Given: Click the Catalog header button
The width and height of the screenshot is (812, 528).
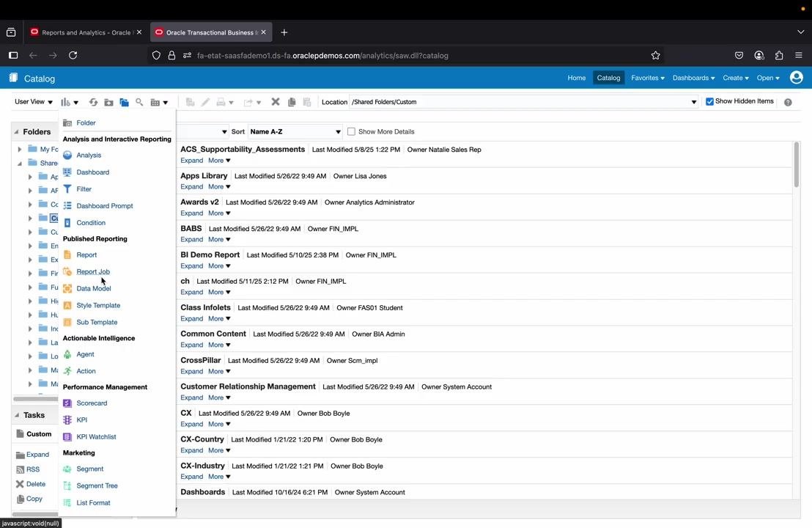Looking at the screenshot, I should [608, 78].
